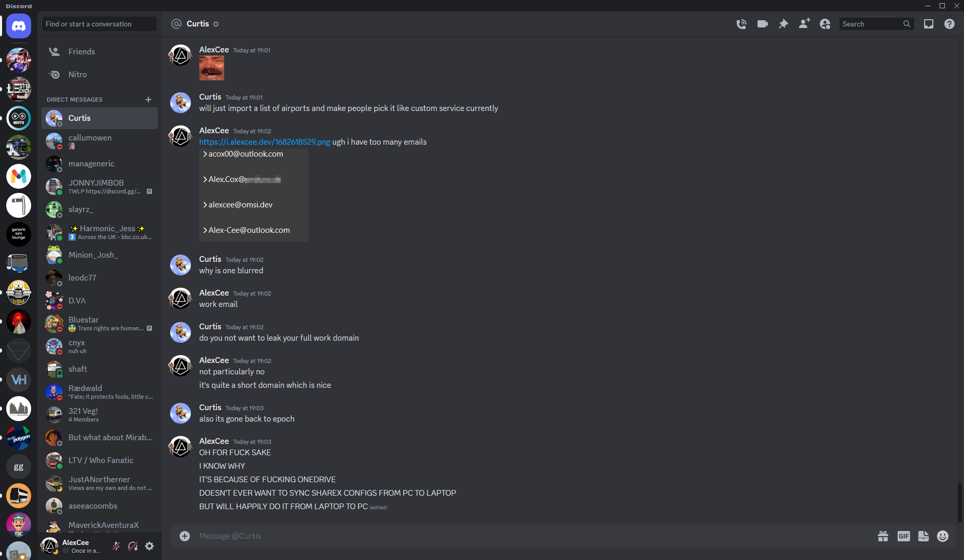Open the Nitro tab
The image size is (964, 560).
coord(77,75)
